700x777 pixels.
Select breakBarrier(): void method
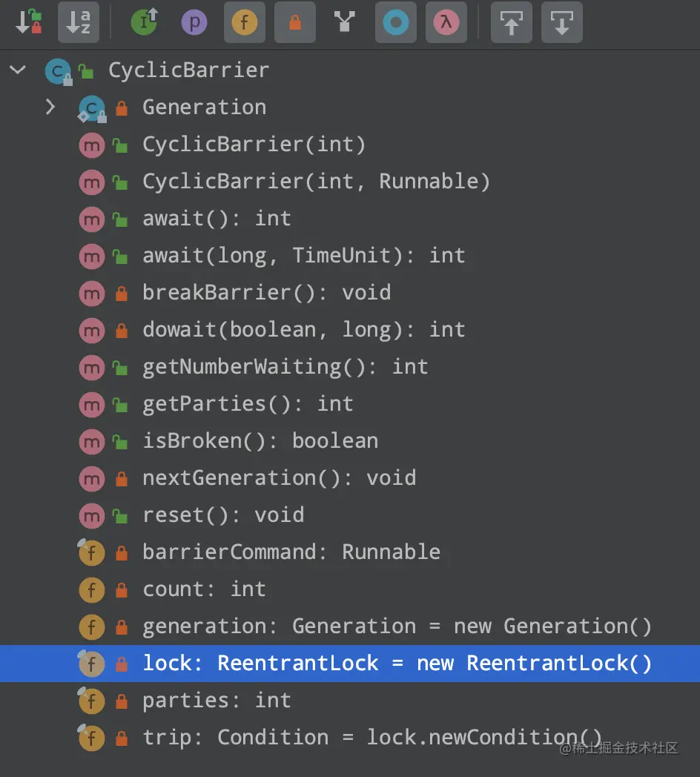(x=350, y=292)
